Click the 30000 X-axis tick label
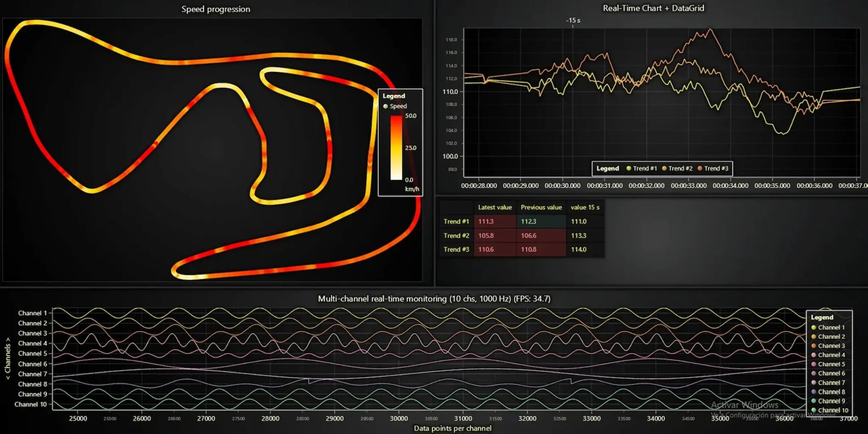This screenshot has width=868, height=434. click(399, 418)
